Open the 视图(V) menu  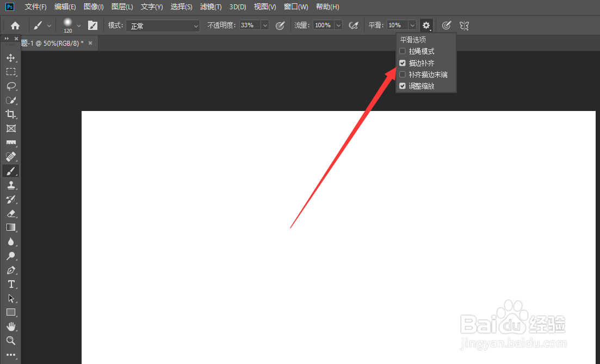point(265,7)
